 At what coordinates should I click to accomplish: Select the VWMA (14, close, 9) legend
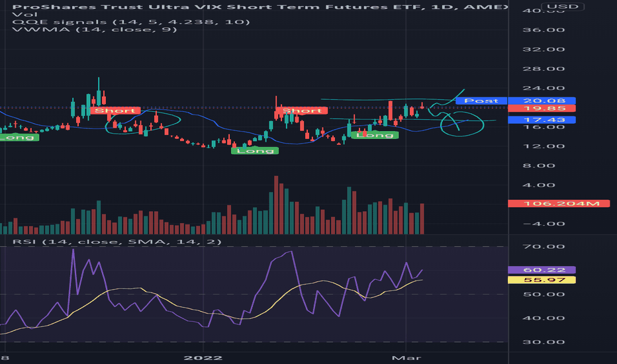tap(95, 30)
